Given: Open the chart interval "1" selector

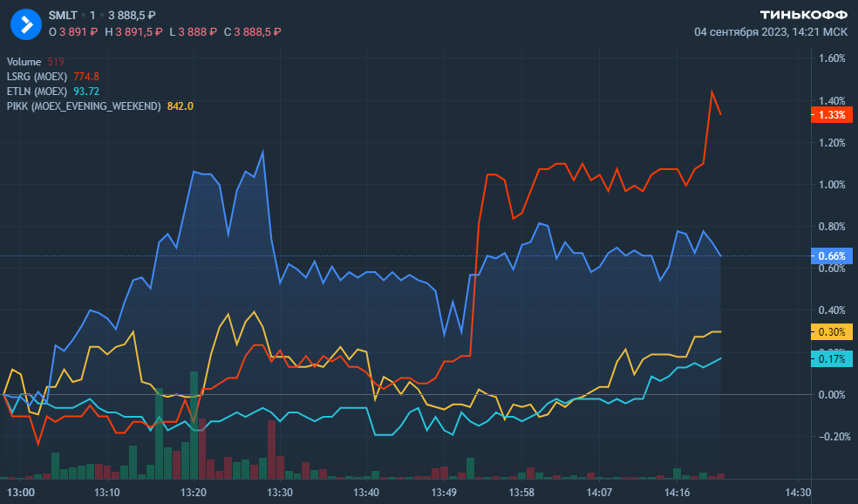Looking at the screenshot, I should pos(92,16).
